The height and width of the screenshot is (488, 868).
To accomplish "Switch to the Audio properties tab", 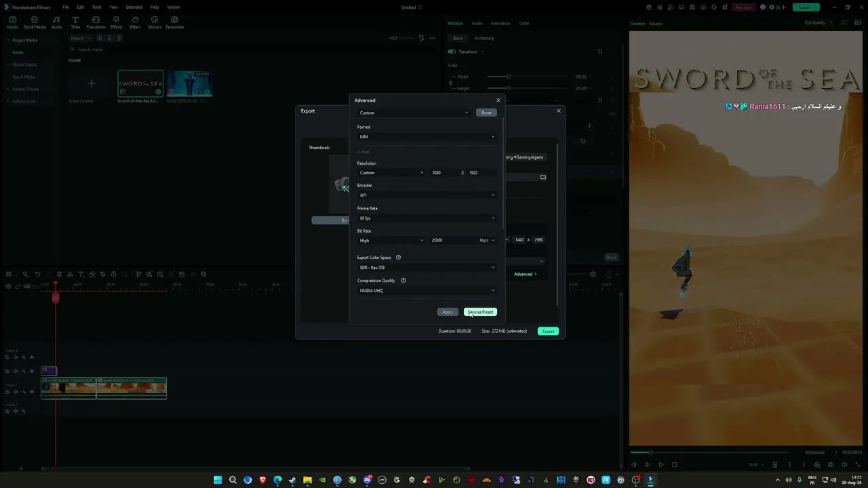I will click(x=477, y=23).
